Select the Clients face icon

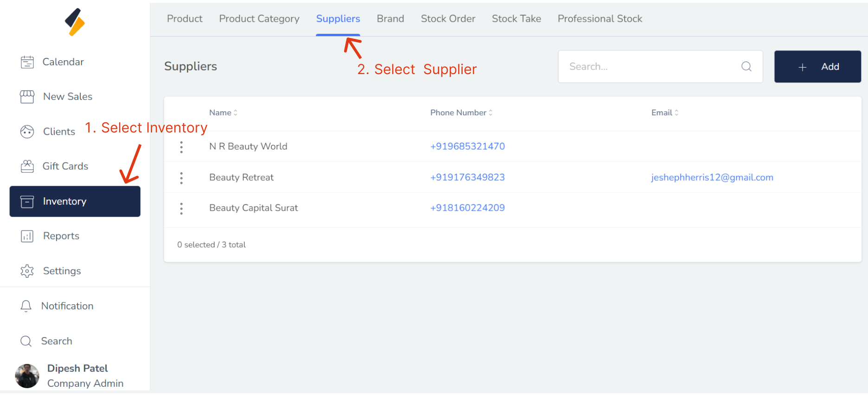tap(27, 132)
